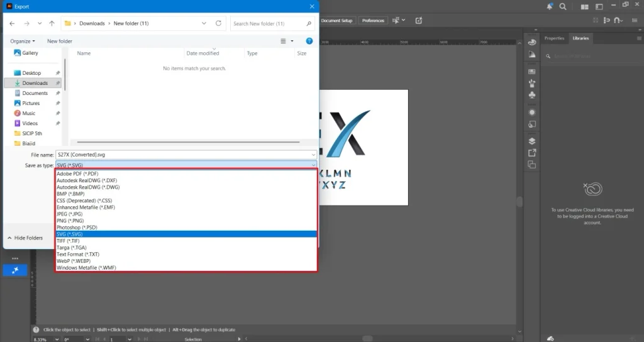Click New folder (11) breadcrumb segment
Viewport: 644px width, 342px height.
pyautogui.click(x=131, y=23)
